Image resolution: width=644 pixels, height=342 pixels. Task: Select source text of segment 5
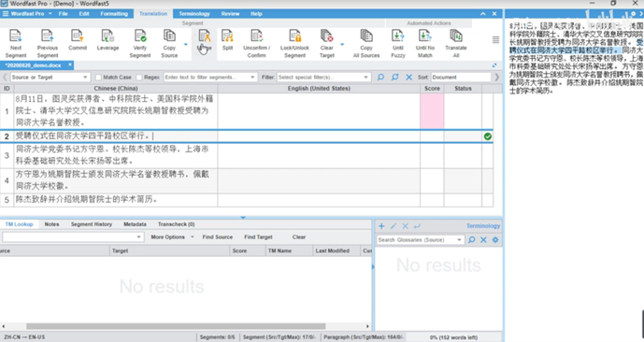pyautogui.click(x=87, y=200)
